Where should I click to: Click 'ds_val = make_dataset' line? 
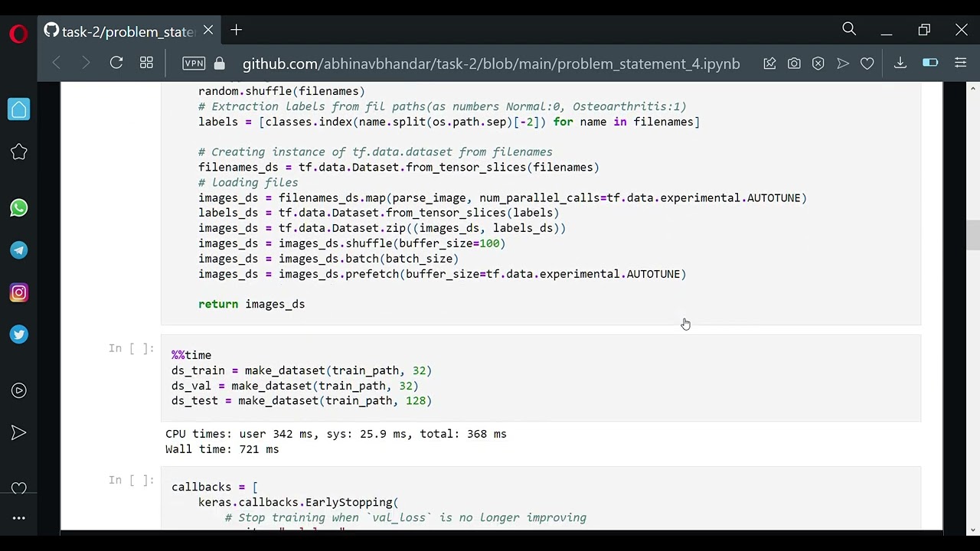(x=295, y=386)
